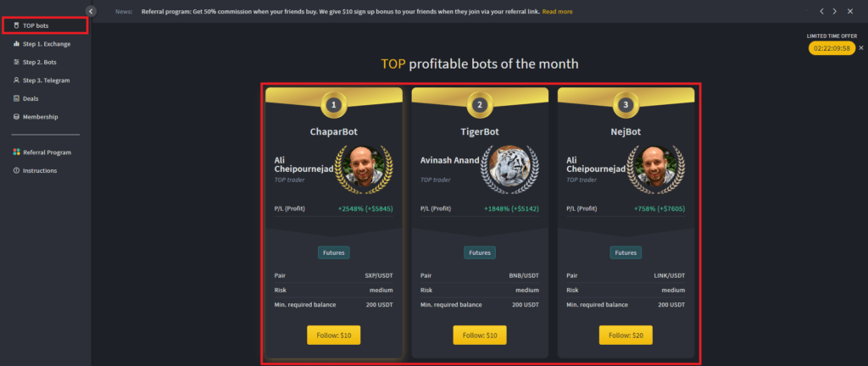The image size is (868, 366).
Task: Show previous news item
Action: pyautogui.click(x=822, y=11)
